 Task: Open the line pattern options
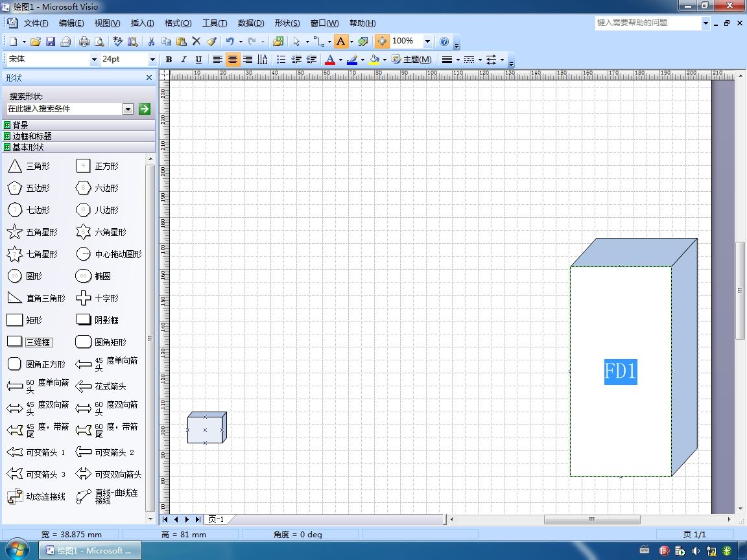469,60
